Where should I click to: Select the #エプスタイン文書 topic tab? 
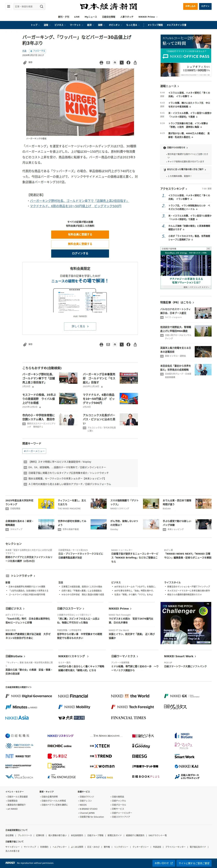pos(176,25)
